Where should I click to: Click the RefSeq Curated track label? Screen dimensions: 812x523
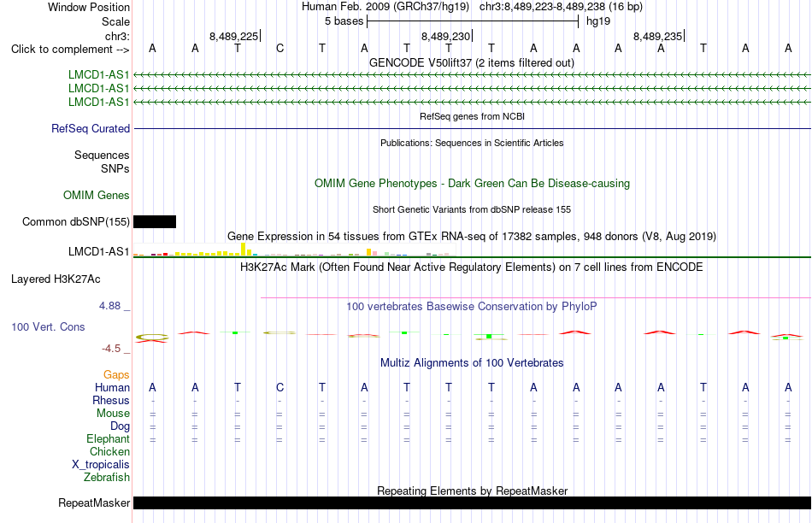click(x=91, y=128)
